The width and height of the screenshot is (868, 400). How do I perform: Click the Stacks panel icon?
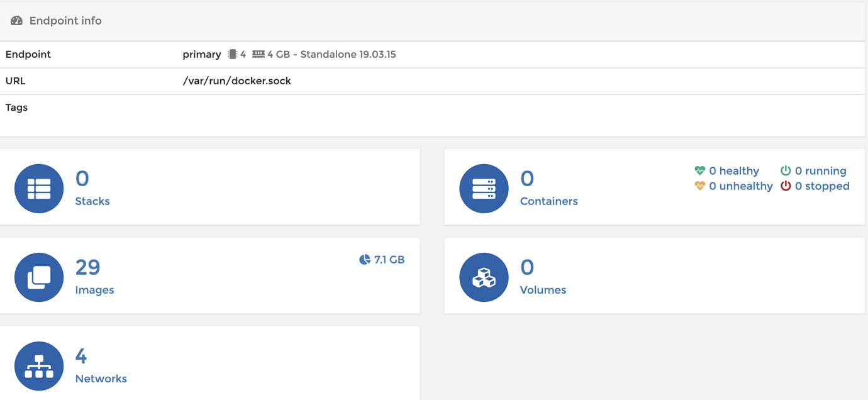click(39, 188)
